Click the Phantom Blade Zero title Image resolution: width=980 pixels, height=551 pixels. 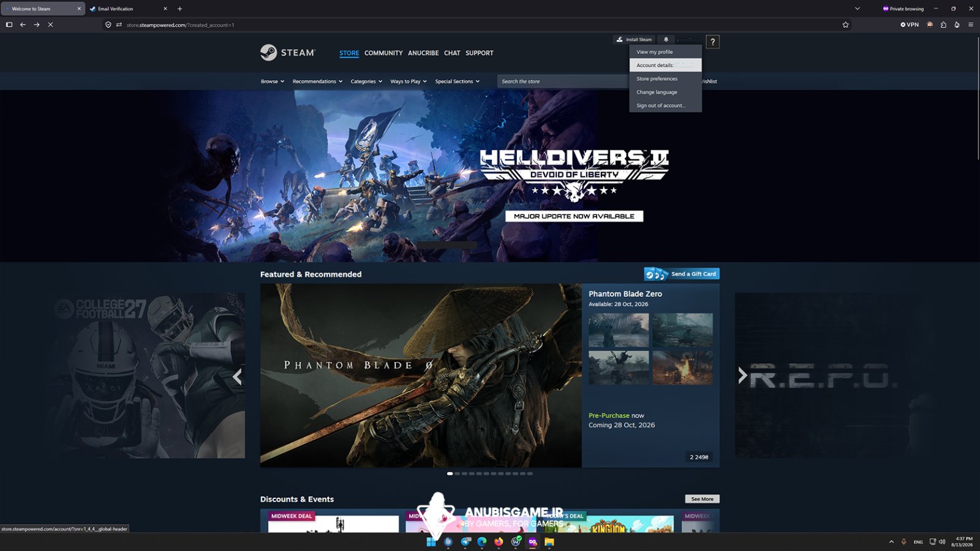coord(625,294)
